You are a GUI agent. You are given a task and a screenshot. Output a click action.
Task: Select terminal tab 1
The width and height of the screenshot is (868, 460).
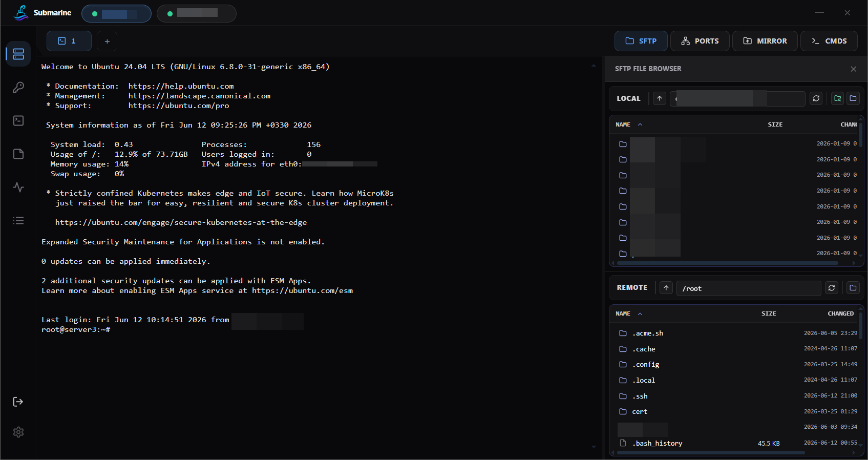(x=69, y=41)
